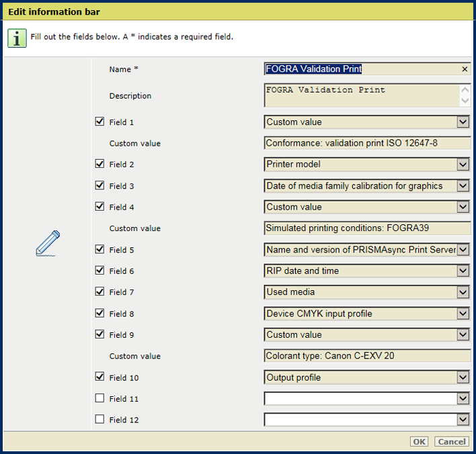Enable the Field 11 checkbox
This screenshot has height=454, width=476.
(100, 398)
